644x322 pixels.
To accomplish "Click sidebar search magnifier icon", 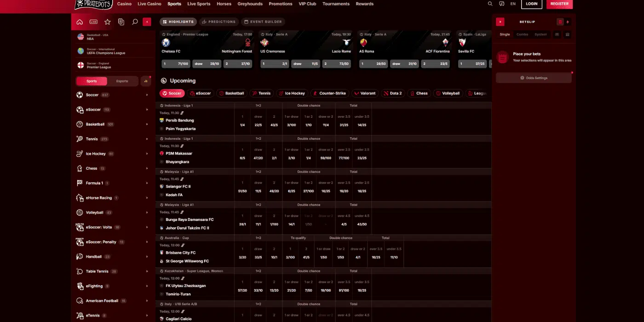I will tap(135, 22).
